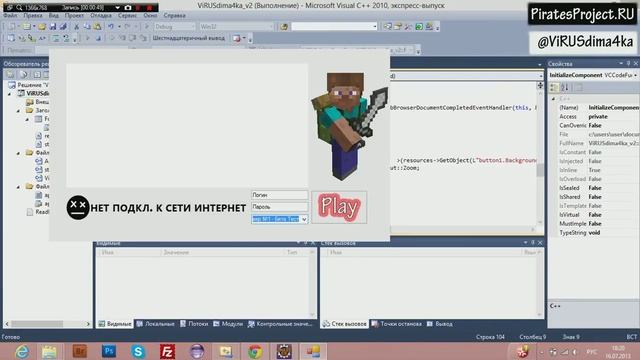Switch to the Точки останова tab

tap(397, 324)
